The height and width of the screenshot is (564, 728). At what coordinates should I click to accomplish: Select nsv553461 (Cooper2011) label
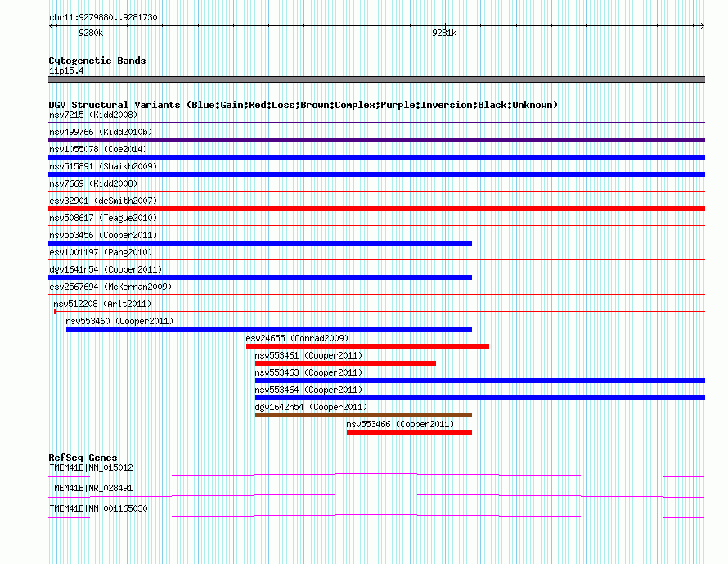(x=308, y=355)
